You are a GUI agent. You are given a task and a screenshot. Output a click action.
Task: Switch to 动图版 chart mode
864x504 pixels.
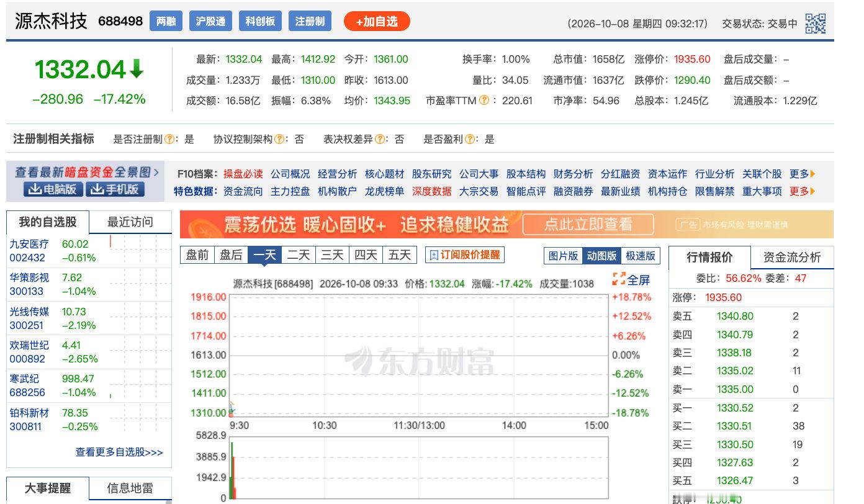601,256
